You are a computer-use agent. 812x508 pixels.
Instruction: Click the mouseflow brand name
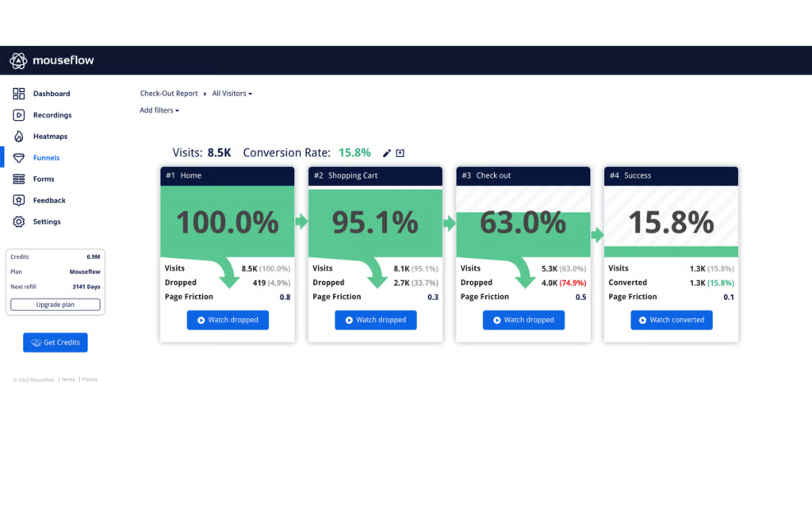pos(63,60)
